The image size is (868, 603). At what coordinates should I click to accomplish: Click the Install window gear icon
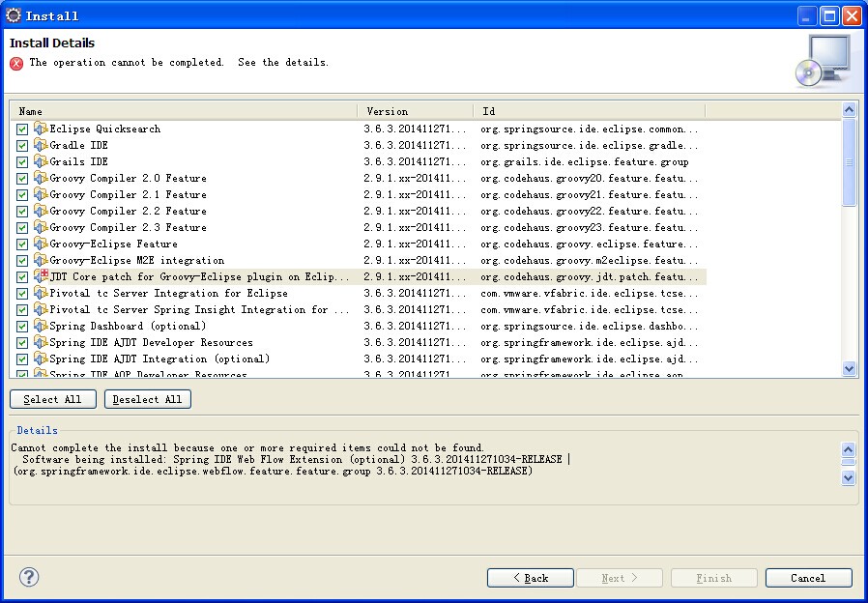coord(13,15)
